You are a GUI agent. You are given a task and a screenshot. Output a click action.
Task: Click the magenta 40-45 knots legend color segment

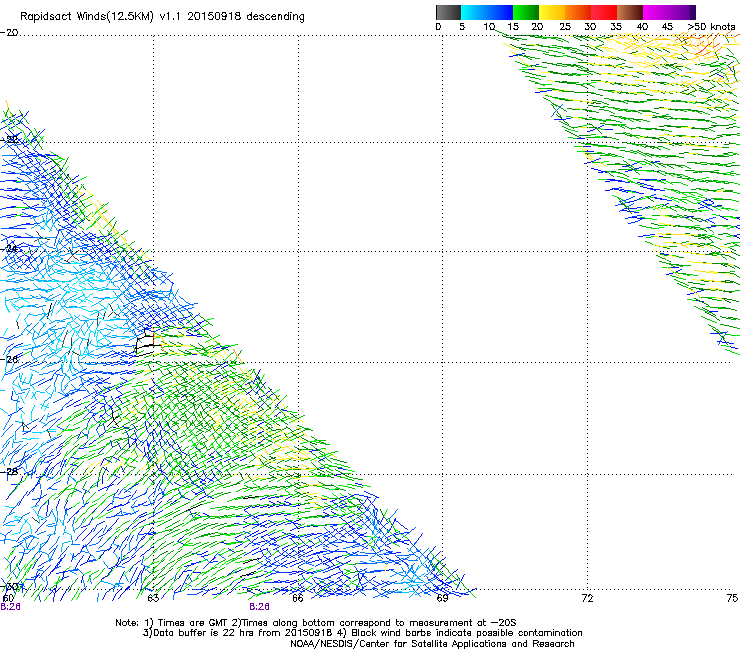coord(656,12)
